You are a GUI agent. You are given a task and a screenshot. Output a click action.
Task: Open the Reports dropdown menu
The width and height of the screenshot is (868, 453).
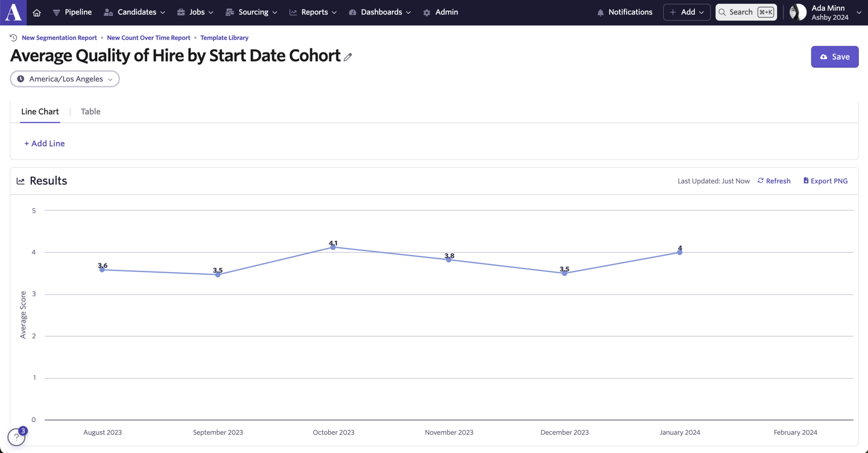point(313,12)
